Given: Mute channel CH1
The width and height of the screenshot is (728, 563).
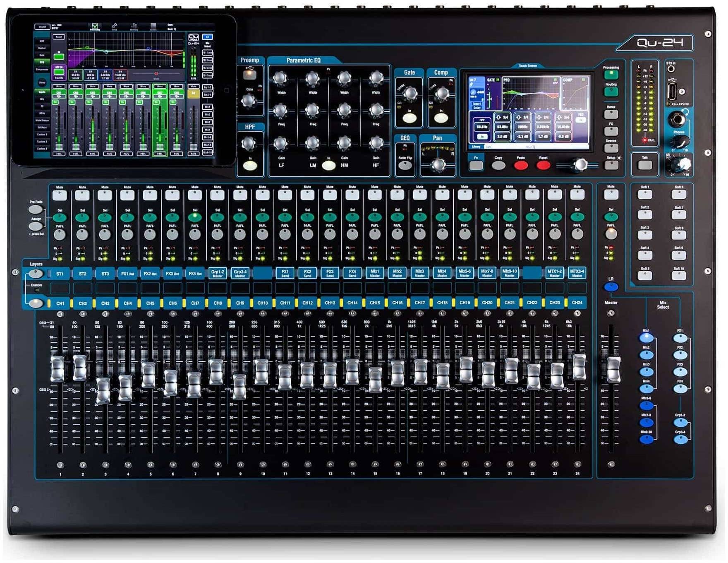Looking at the screenshot, I should click(x=60, y=195).
